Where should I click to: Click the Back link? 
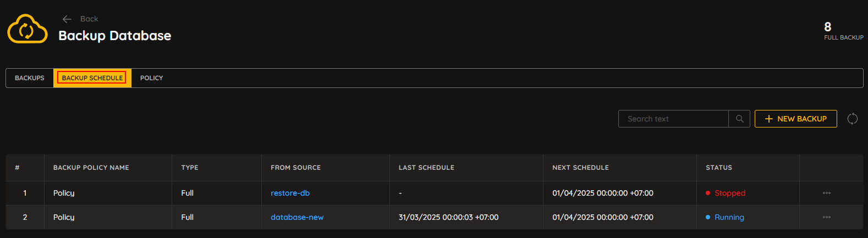[80, 19]
